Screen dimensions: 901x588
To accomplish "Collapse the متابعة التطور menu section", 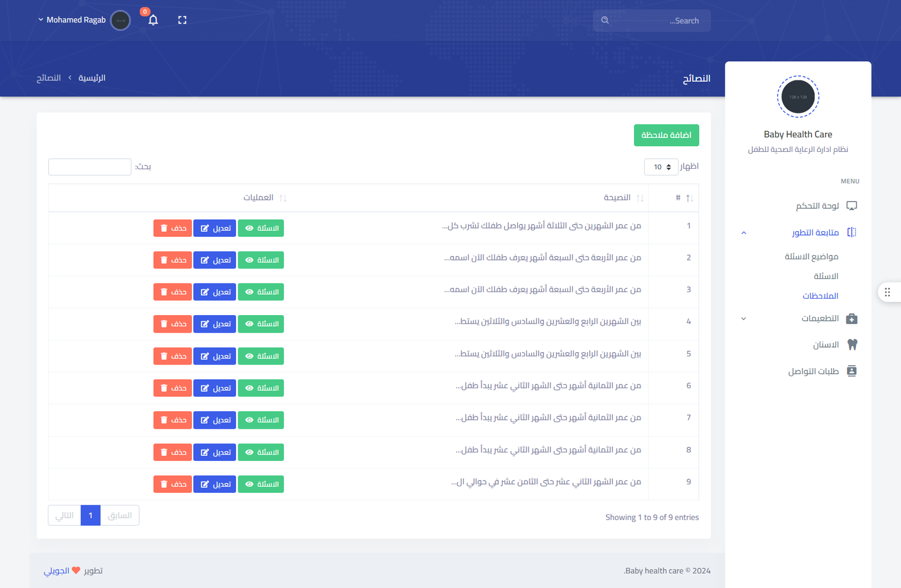I will (743, 232).
